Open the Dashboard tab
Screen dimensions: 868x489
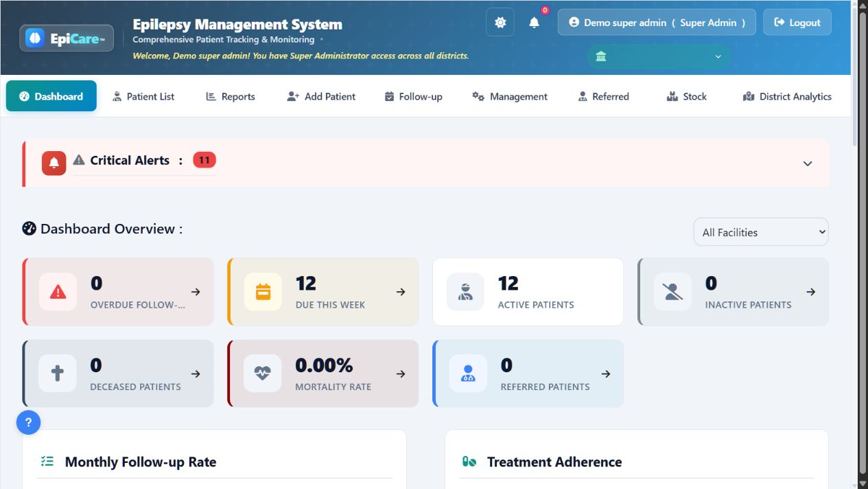tap(51, 96)
